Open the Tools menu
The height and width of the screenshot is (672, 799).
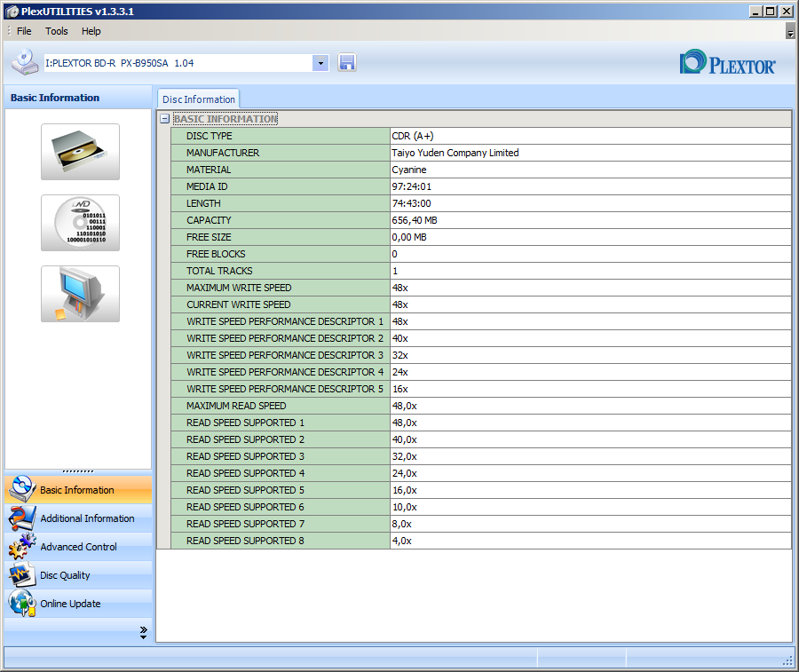57,31
